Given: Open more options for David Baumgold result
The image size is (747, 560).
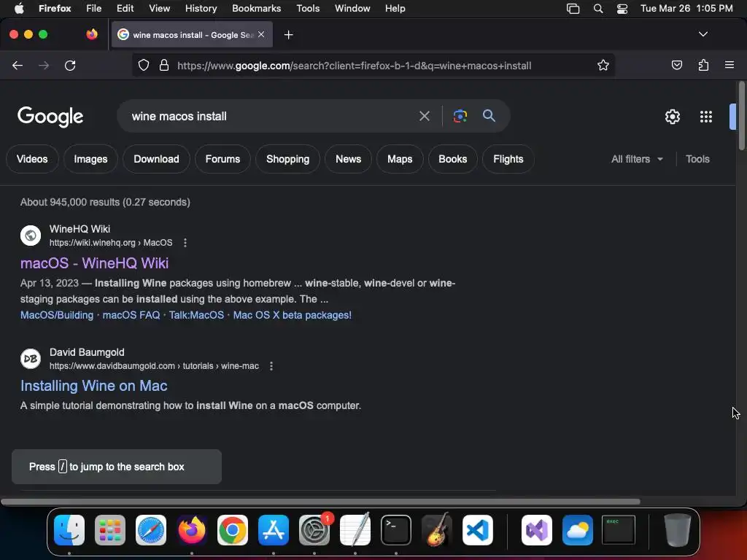Looking at the screenshot, I should pos(271,366).
